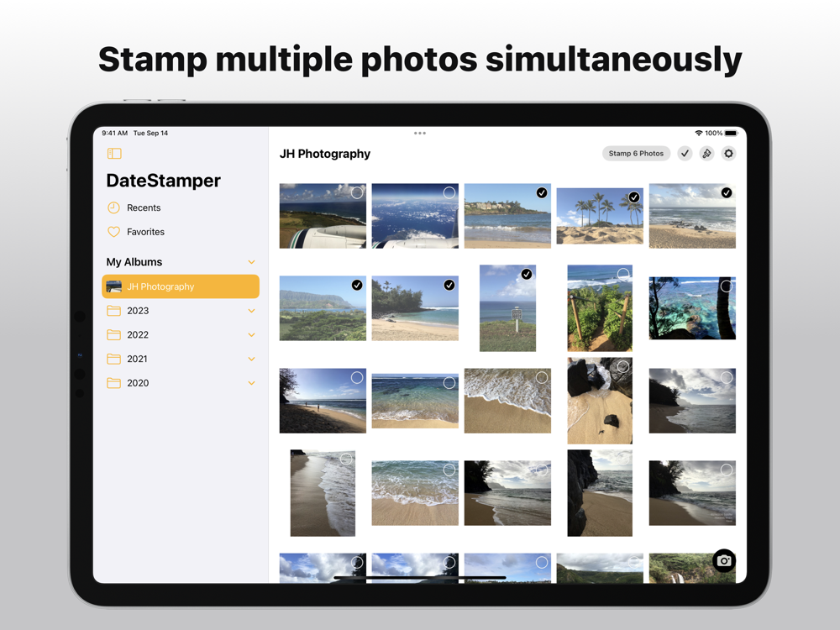Click the JH Photography album thumbnail icon

(x=113, y=286)
